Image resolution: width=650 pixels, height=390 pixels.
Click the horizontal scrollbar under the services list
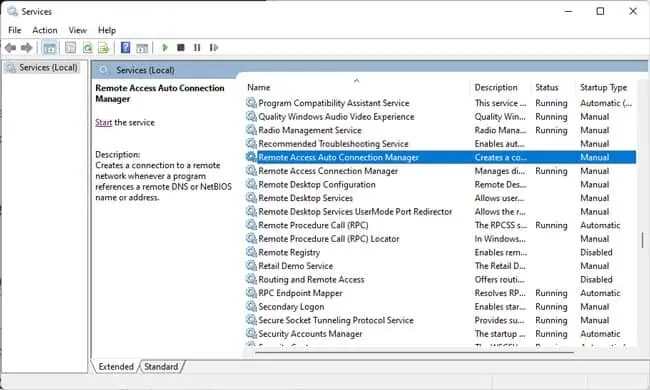click(x=415, y=352)
